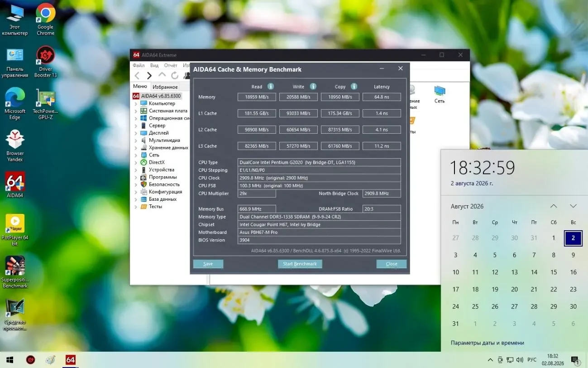Viewport: 588px width, 368px height.
Task: Click the Write info icon in benchmark
Action: pyautogui.click(x=313, y=87)
